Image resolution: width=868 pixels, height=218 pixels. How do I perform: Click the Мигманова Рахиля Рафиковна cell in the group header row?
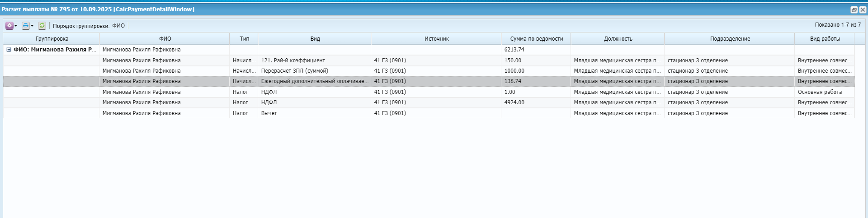[165, 50]
